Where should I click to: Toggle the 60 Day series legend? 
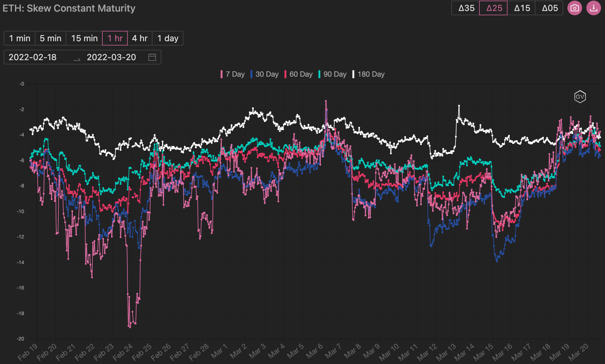(x=299, y=74)
